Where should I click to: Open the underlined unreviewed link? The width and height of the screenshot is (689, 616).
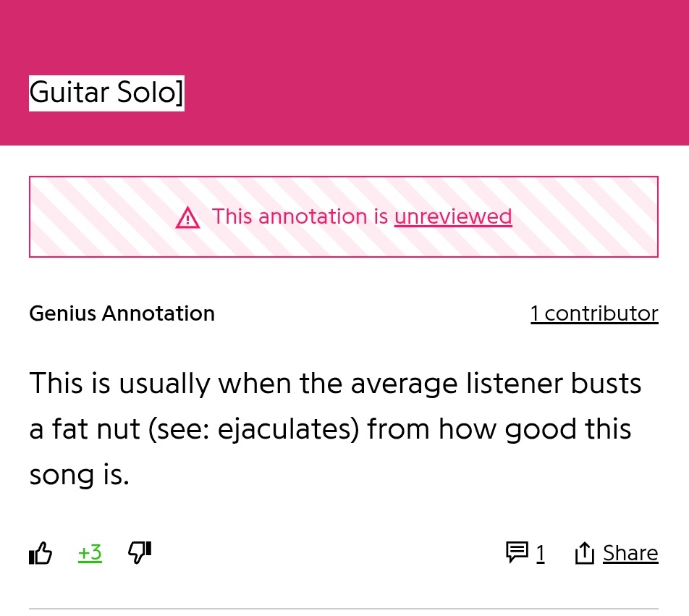point(453,216)
